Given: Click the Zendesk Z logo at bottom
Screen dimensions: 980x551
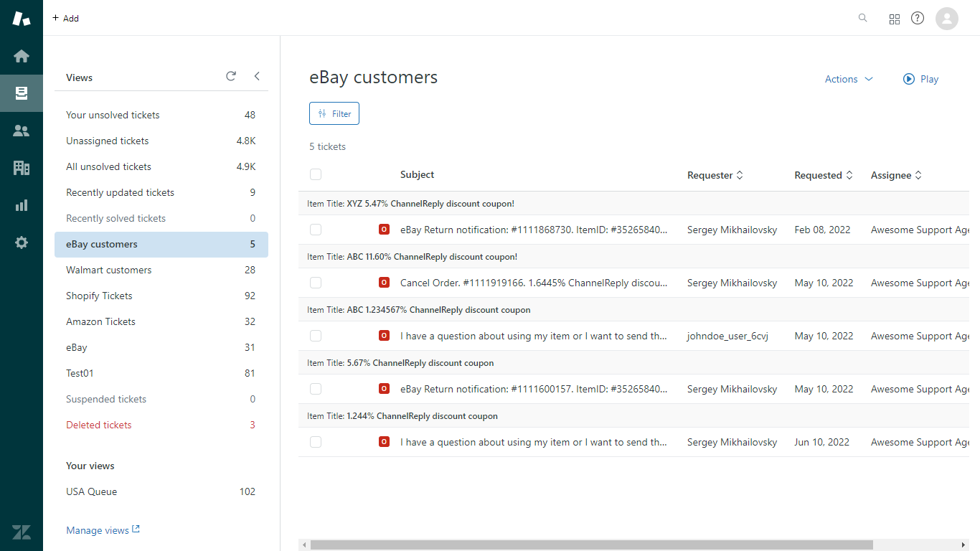Looking at the screenshot, I should tap(22, 532).
